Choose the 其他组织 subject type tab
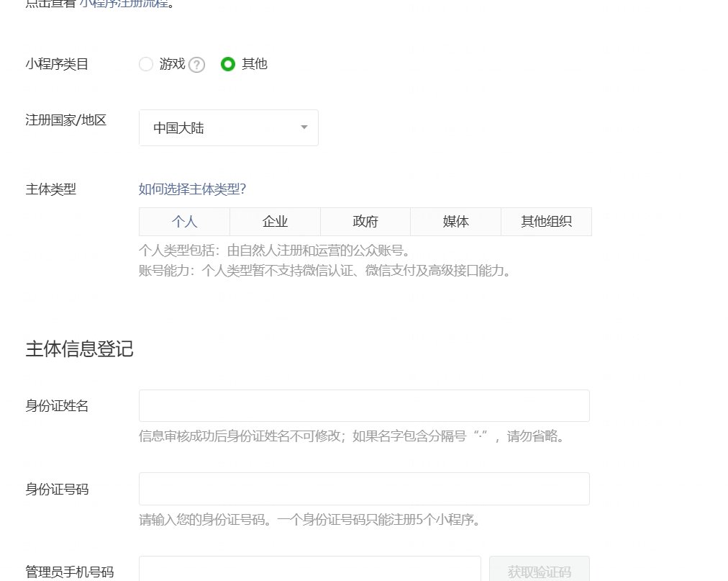Image resolution: width=728 pixels, height=581 pixels. tap(546, 222)
